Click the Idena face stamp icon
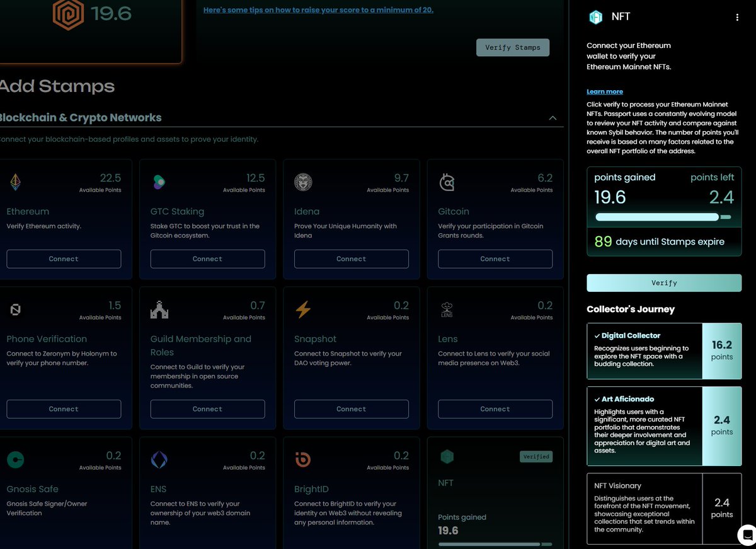756x549 pixels. [303, 183]
